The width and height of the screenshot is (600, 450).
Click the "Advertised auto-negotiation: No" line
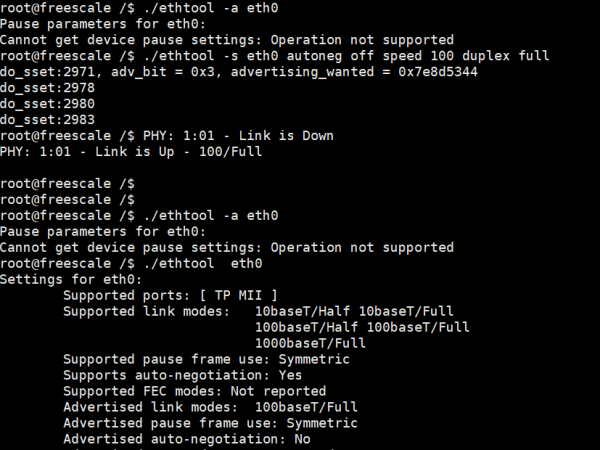pyautogui.click(x=186, y=439)
